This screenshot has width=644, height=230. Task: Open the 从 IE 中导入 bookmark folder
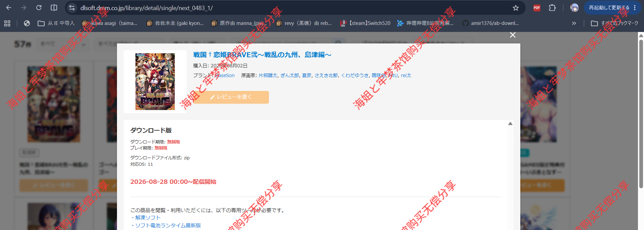click(x=56, y=23)
